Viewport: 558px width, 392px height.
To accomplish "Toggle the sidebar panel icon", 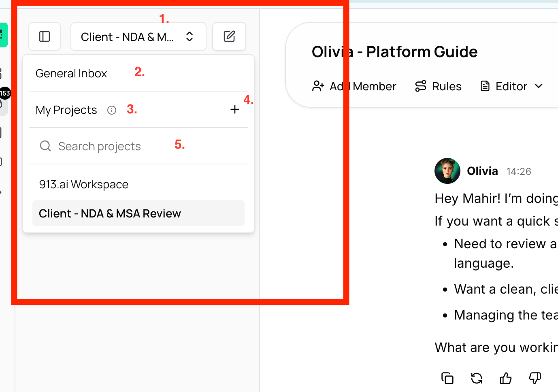I will [x=45, y=36].
